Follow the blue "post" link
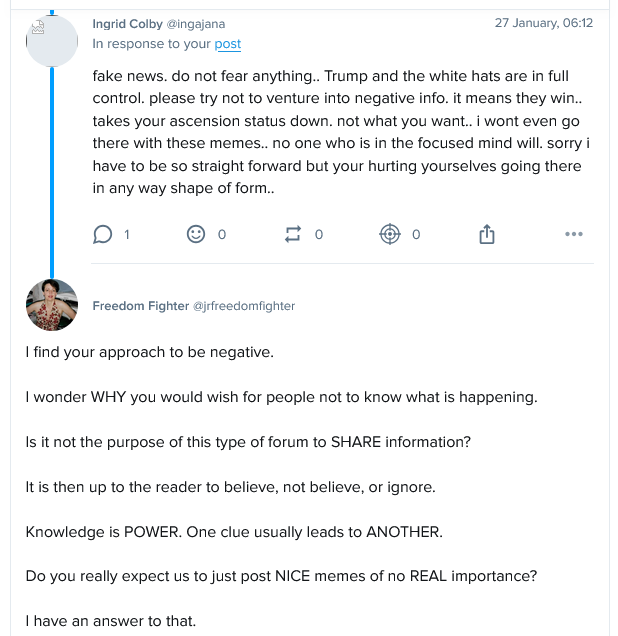The height and width of the screenshot is (636, 618). [x=228, y=44]
